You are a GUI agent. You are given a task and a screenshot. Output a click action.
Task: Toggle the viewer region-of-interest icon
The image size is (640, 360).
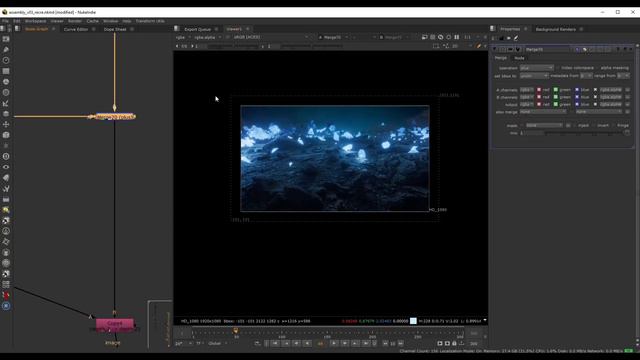pyautogui.click(x=436, y=46)
